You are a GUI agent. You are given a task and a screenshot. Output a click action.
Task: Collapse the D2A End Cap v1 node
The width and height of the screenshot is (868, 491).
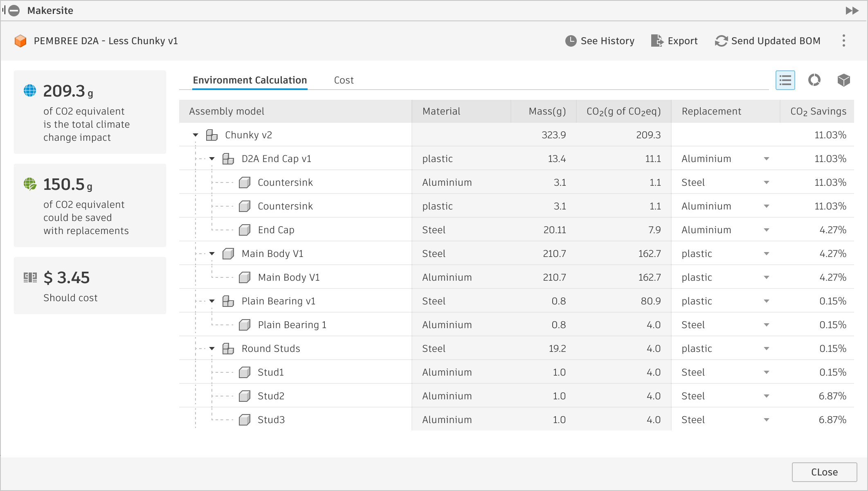tap(212, 159)
